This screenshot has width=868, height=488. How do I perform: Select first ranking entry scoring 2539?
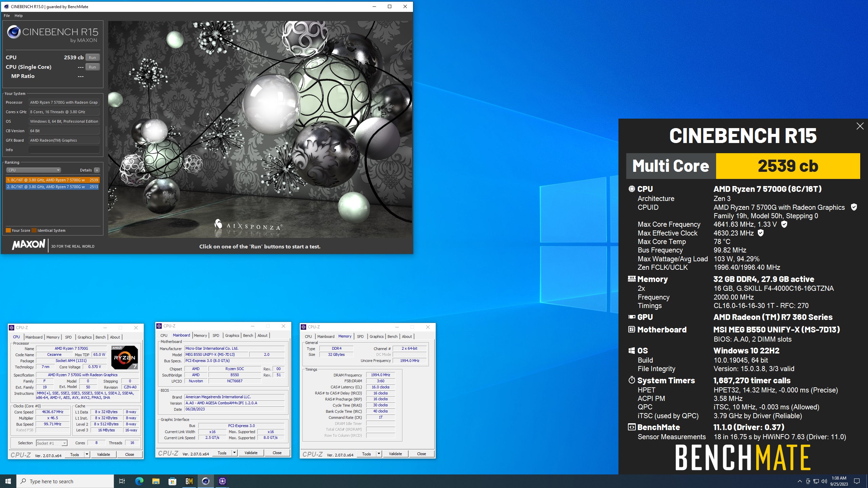click(53, 180)
